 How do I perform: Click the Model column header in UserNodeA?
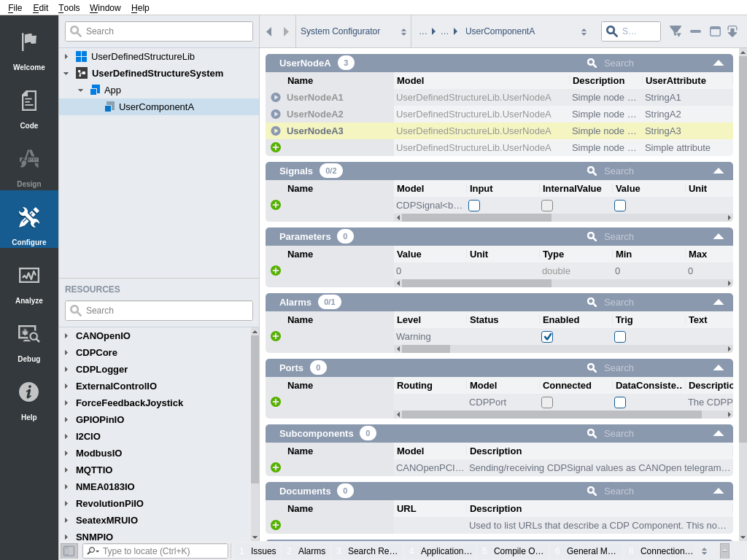410,80
